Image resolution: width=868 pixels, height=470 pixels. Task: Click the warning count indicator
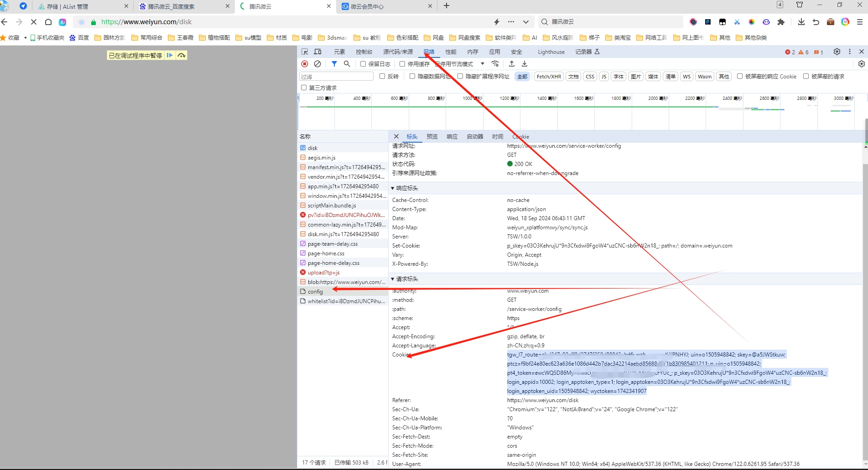coord(803,52)
